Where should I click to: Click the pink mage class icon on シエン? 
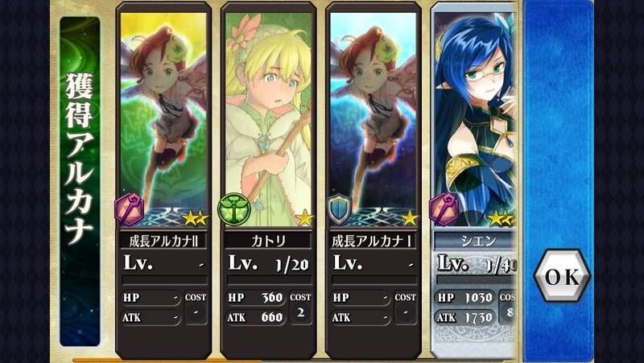tap(444, 209)
